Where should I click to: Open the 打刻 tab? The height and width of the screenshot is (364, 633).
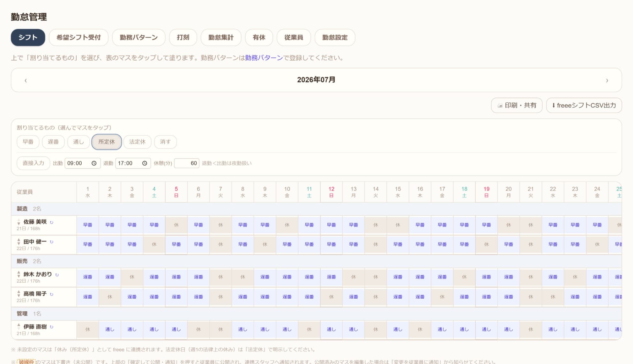point(183,37)
